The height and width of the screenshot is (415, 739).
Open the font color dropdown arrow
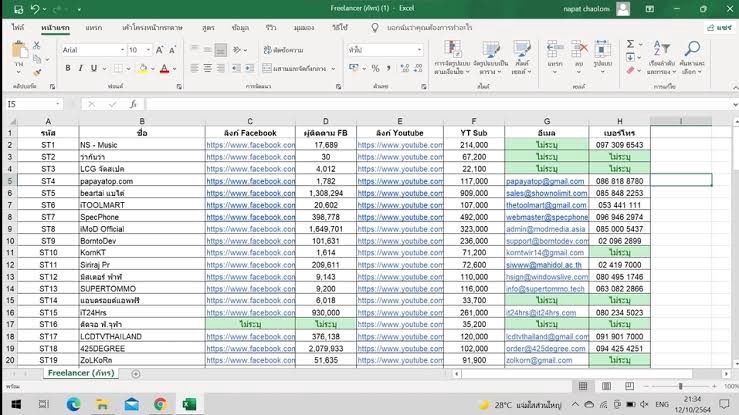point(174,69)
